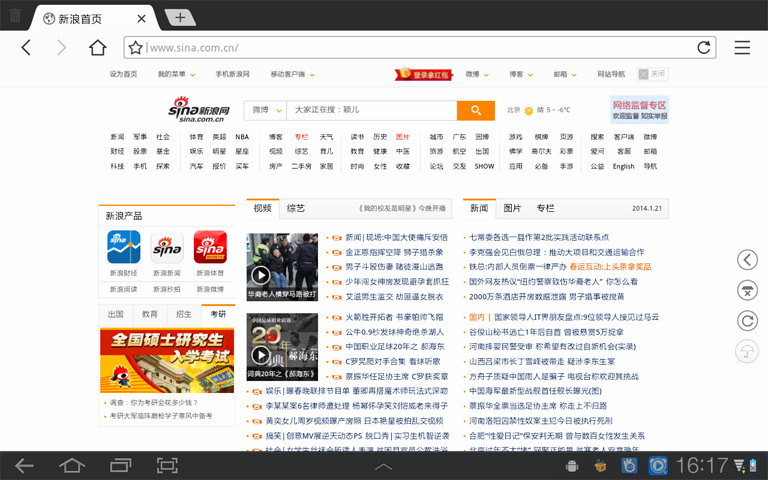Image resolution: width=768 pixels, height=480 pixels.
Task: Click the SHOW navigation link
Action: click(484, 167)
